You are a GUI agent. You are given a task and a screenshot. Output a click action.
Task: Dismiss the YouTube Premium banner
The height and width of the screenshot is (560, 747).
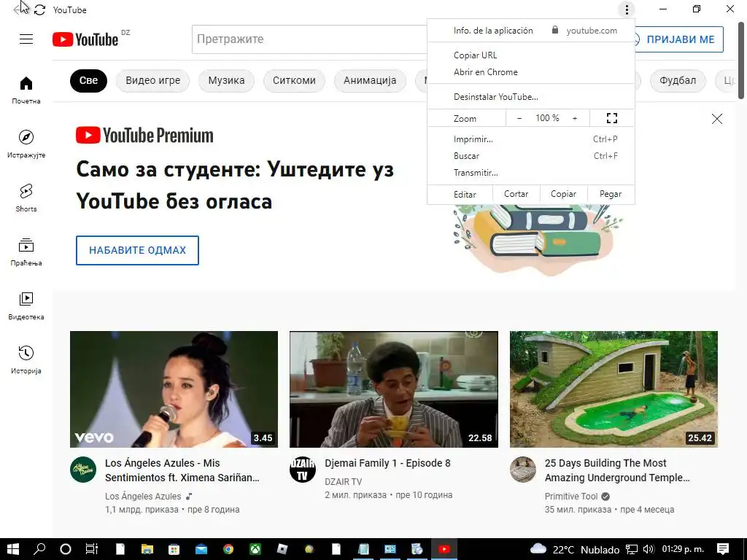pyautogui.click(x=717, y=119)
